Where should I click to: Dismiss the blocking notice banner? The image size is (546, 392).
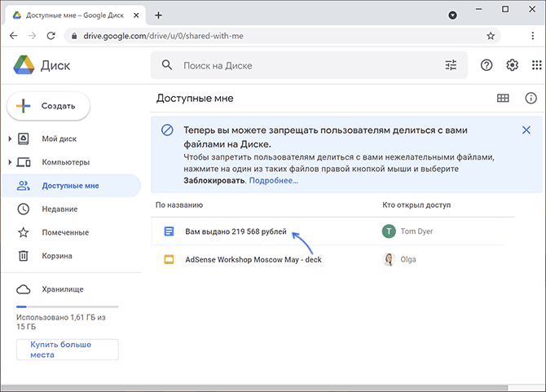pyautogui.click(x=526, y=130)
